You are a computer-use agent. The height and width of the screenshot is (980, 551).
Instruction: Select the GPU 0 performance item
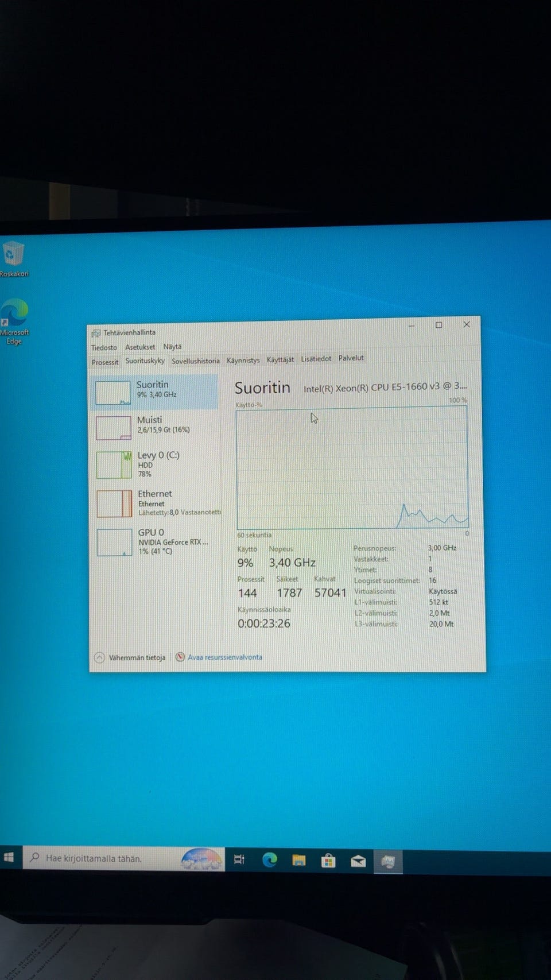(x=156, y=541)
